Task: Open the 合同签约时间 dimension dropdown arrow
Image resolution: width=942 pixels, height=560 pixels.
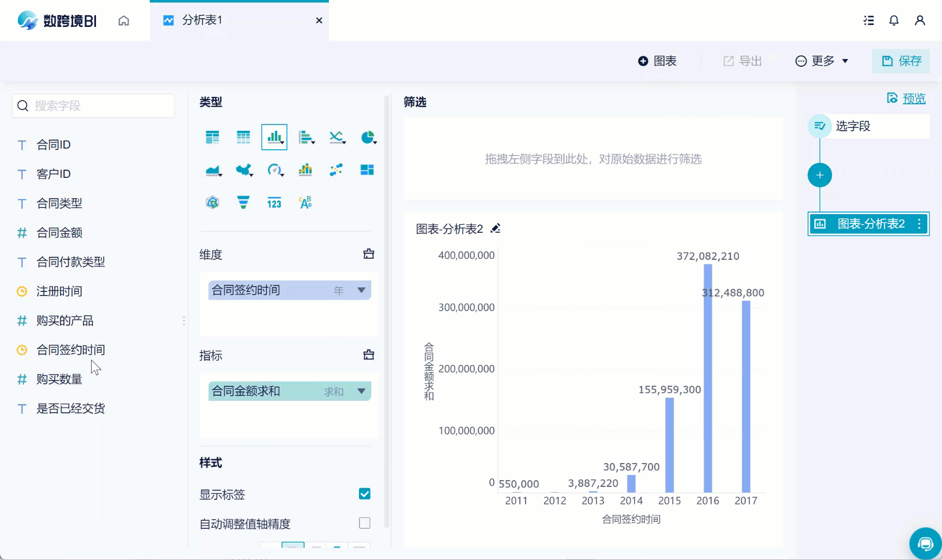Action: [362, 290]
